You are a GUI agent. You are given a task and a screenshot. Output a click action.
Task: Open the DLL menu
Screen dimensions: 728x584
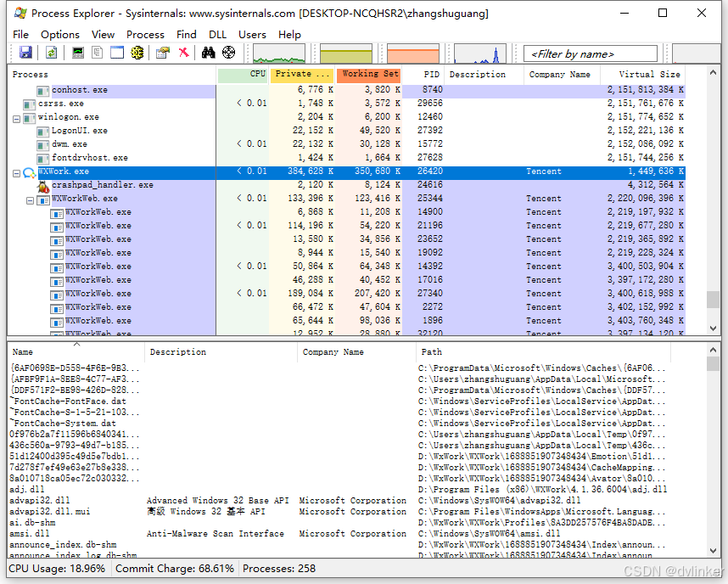coord(217,35)
